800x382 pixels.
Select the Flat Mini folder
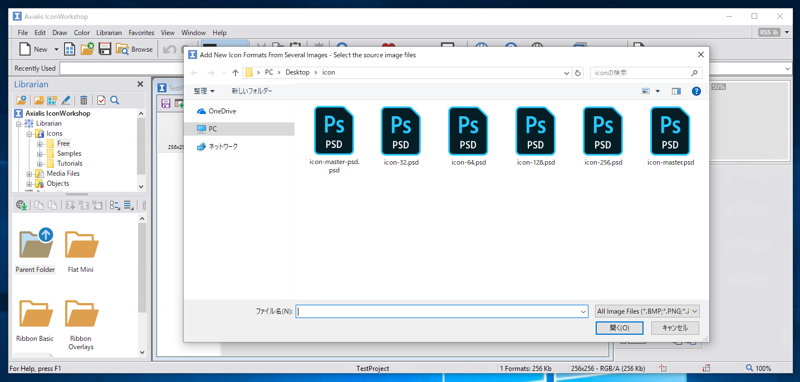(81, 250)
